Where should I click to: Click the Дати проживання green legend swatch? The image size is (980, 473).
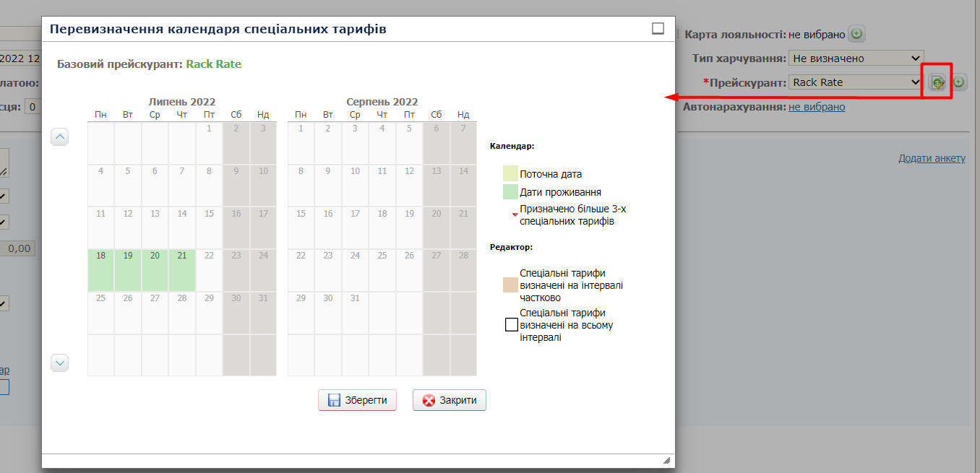pyautogui.click(x=511, y=192)
